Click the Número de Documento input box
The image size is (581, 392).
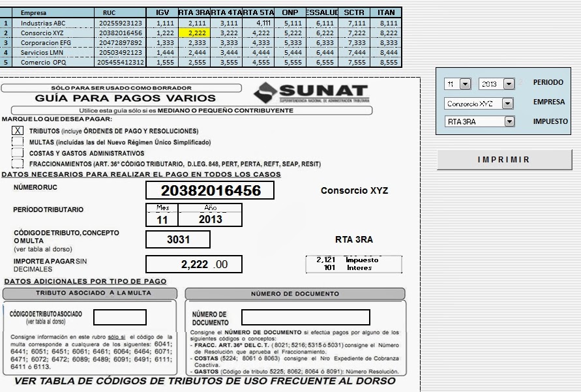click(306, 317)
